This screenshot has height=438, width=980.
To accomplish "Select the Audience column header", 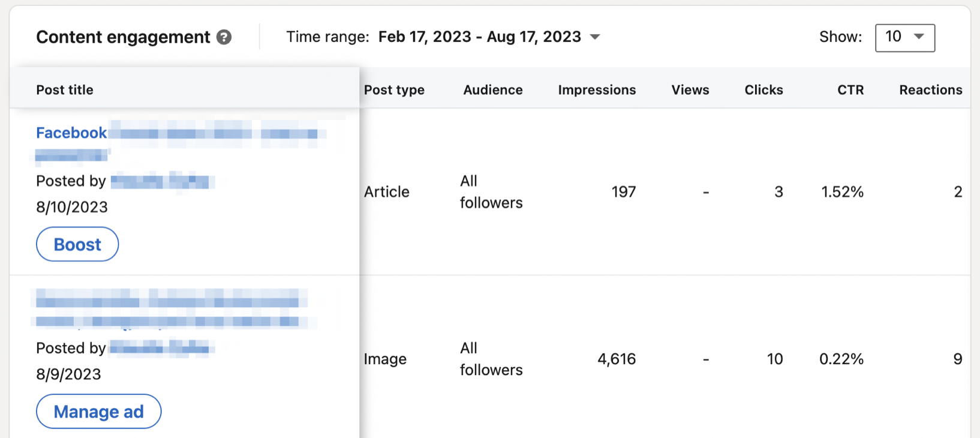I will point(492,90).
